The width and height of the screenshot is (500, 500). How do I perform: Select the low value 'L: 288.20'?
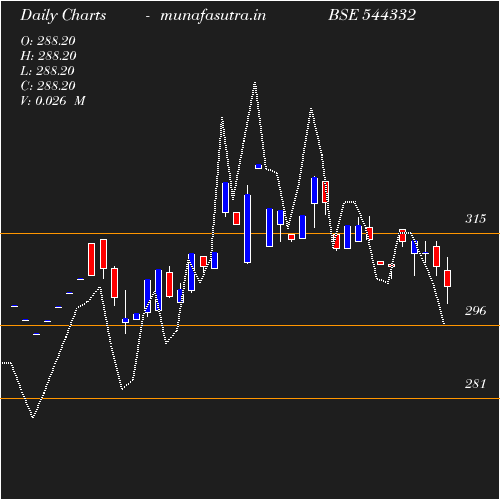pyautogui.click(x=47, y=71)
